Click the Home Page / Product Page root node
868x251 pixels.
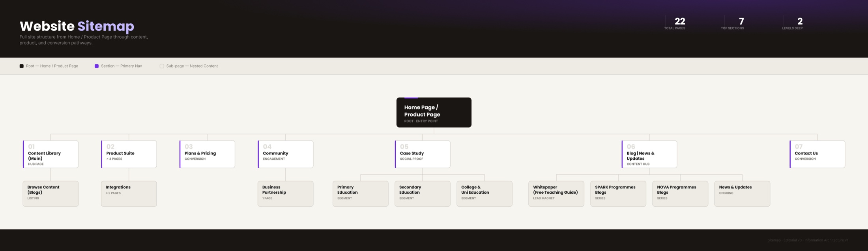[x=434, y=112]
